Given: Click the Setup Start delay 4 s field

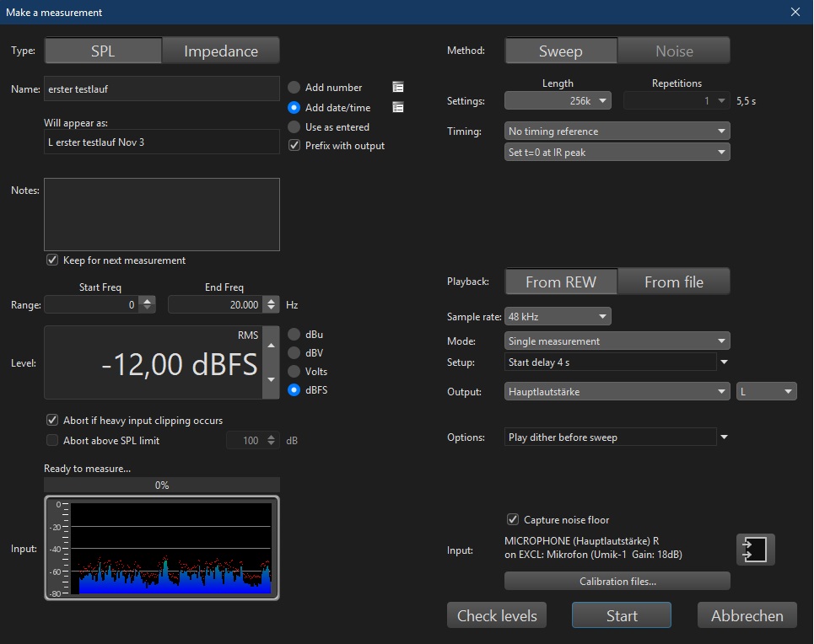Looking at the screenshot, I should click(611, 362).
